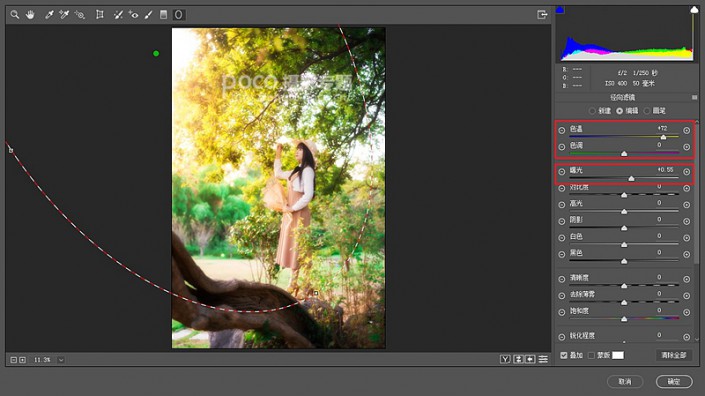Screen dimensions: 705x396
Task: Select the Hand tool
Action: point(30,15)
